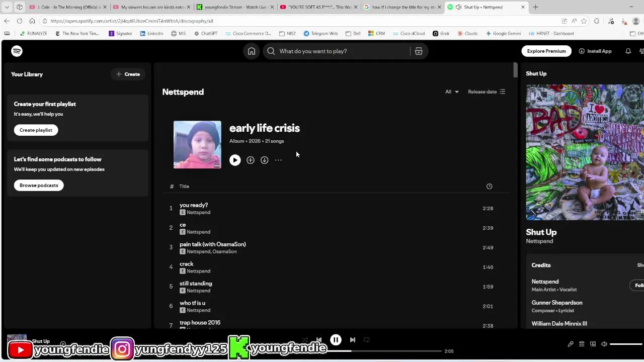Click browser back arrow
The width and height of the screenshot is (644, 362).
7,21
